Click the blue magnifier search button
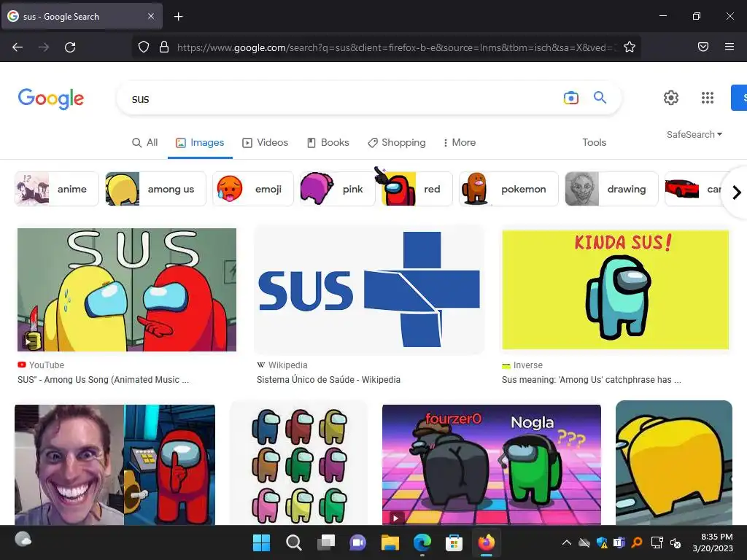The width and height of the screenshot is (747, 560). coord(600,98)
